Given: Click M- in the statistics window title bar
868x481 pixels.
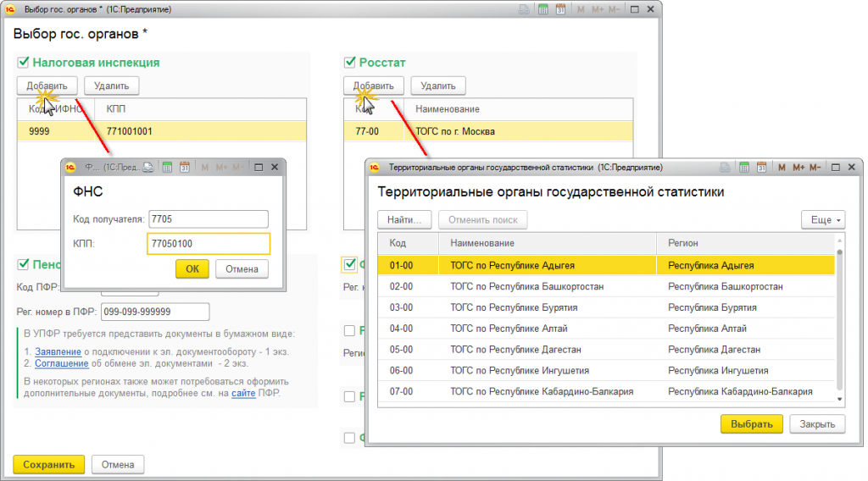Looking at the screenshot, I should click(x=817, y=168).
